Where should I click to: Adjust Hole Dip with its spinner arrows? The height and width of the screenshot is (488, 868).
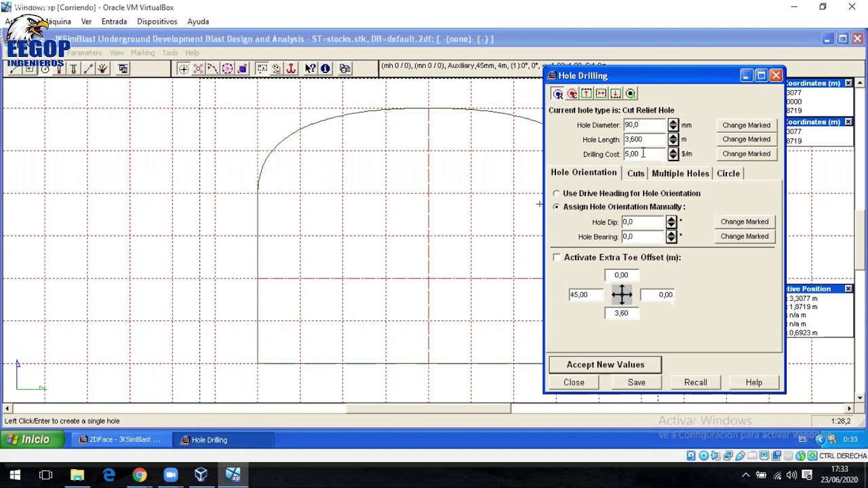(x=671, y=222)
